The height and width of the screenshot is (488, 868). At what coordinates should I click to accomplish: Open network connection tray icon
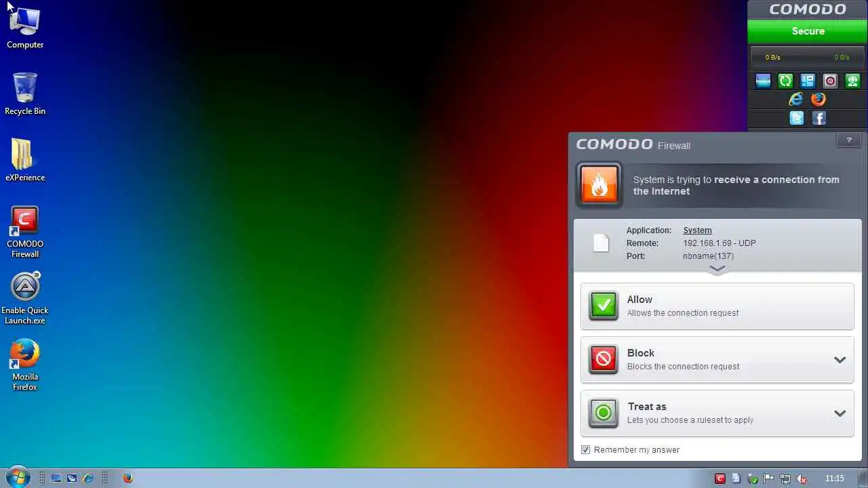pos(785,479)
